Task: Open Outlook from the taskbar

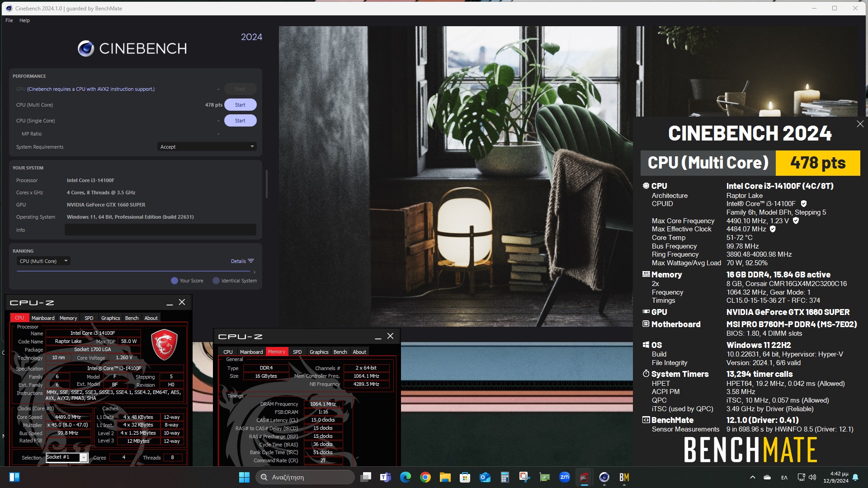Action: coord(485,477)
